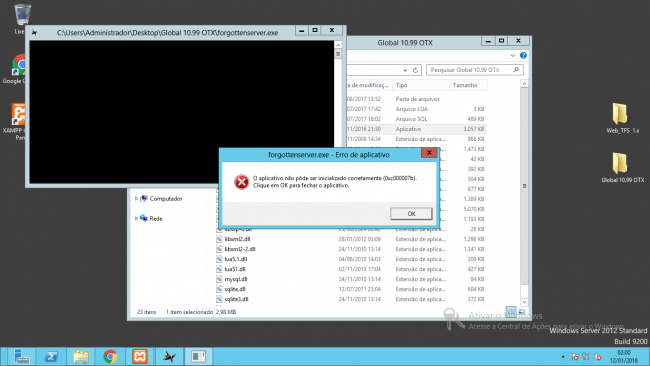Select the libxml2-2.dll file

[x=240, y=249]
